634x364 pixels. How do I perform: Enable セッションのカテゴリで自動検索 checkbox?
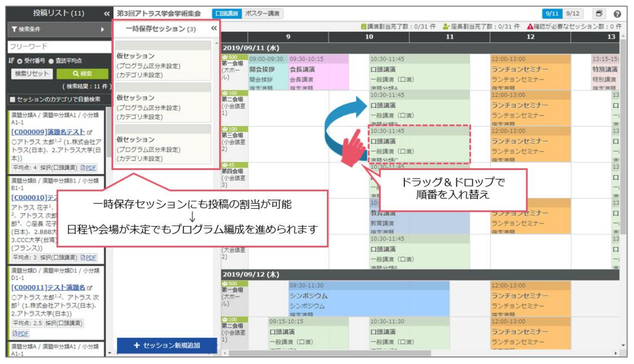13,100
